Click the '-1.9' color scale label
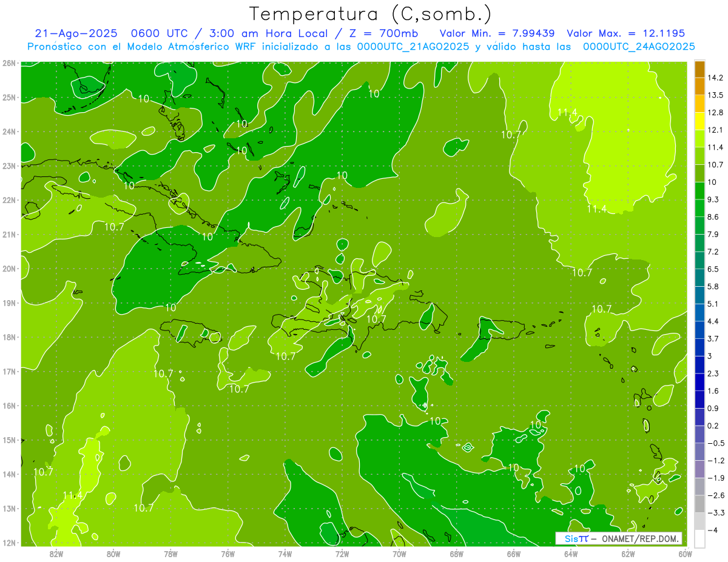The height and width of the screenshot is (562, 728). point(716,478)
